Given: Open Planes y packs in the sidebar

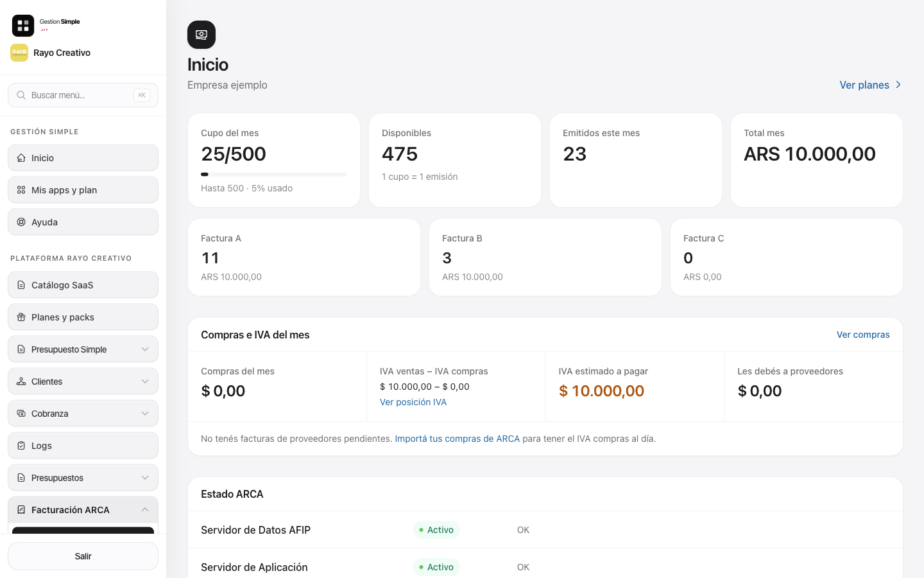Looking at the screenshot, I should [x=83, y=317].
